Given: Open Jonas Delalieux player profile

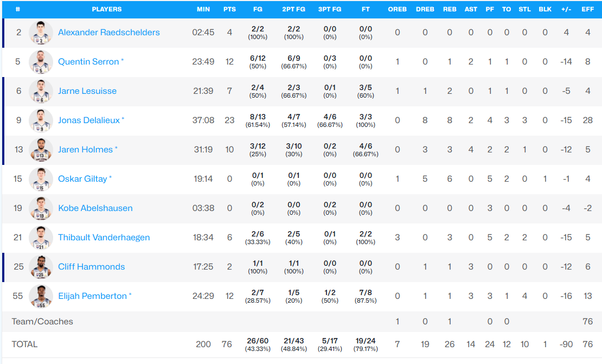Looking at the screenshot, I should click(x=89, y=120).
